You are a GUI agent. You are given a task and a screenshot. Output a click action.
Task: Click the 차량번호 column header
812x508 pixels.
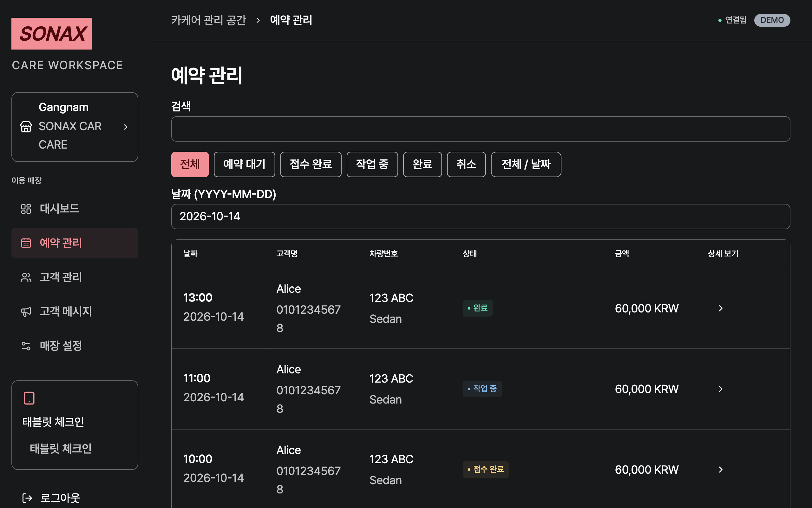(383, 254)
